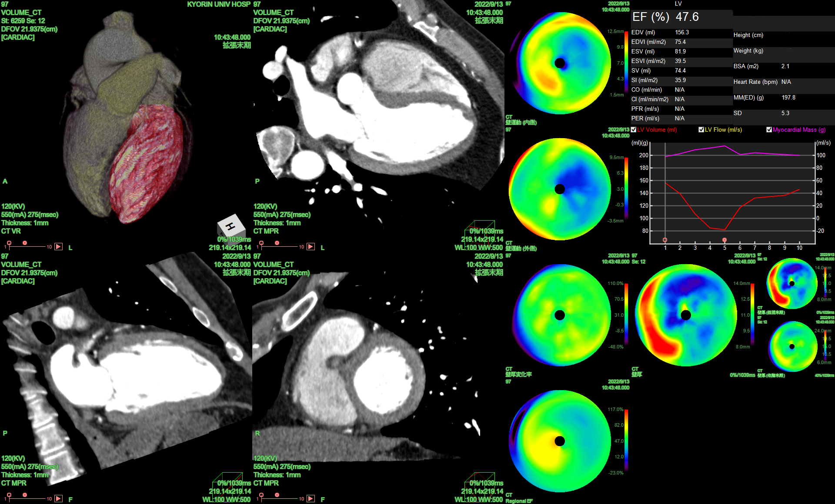Play cine in the bottom-left MPR viewport
The image size is (835, 504).
59,498
